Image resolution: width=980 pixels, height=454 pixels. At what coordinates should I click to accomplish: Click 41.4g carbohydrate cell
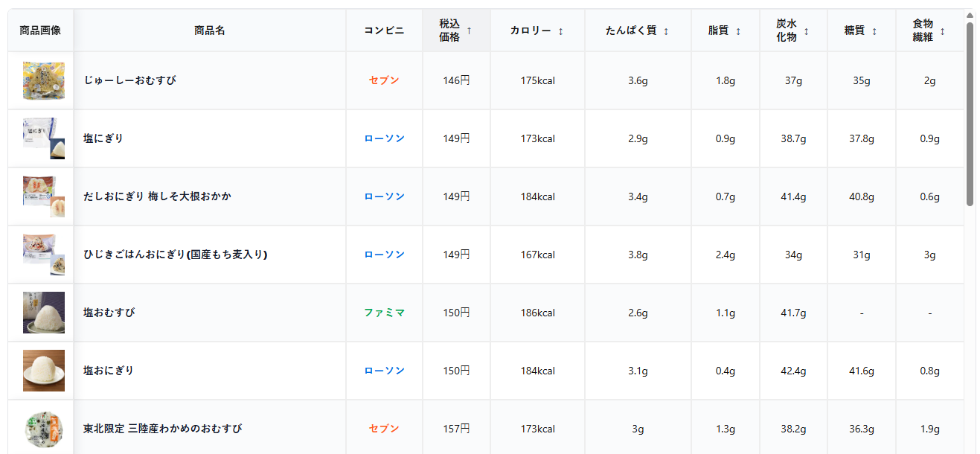click(x=793, y=196)
